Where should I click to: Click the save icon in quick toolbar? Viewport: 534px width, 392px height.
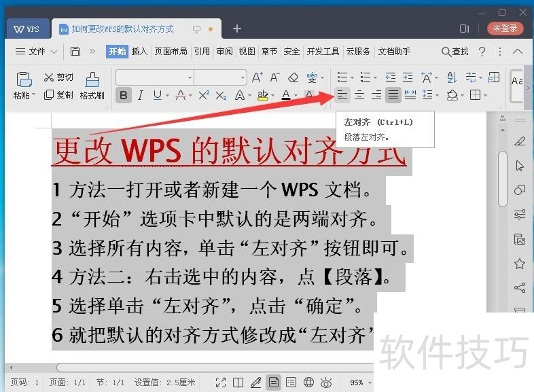[75, 52]
